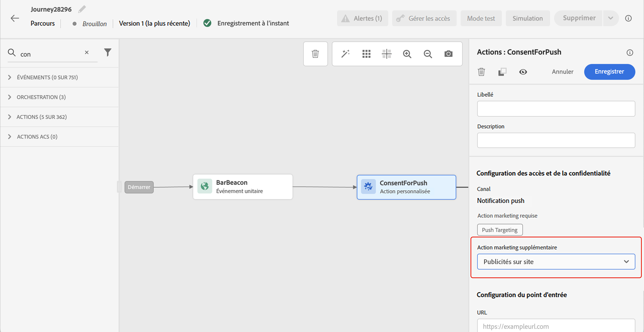Click the copy activity icon in Actions panel

pyautogui.click(x=502, y=72)
